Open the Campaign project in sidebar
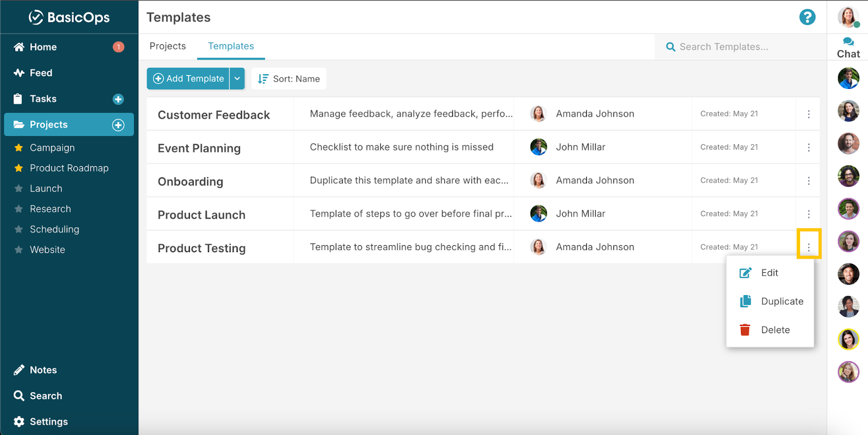Screen dimensions: 868x435 pos(52,148)
